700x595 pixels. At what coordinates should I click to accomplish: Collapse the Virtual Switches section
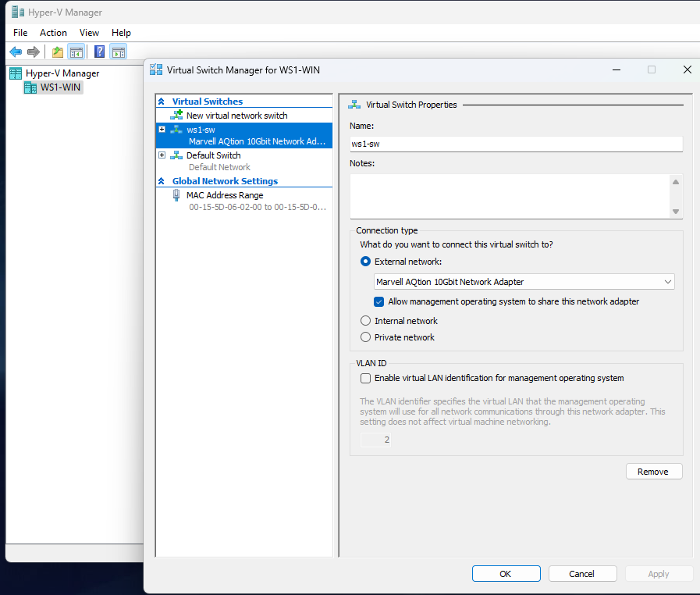pos(162,102)
